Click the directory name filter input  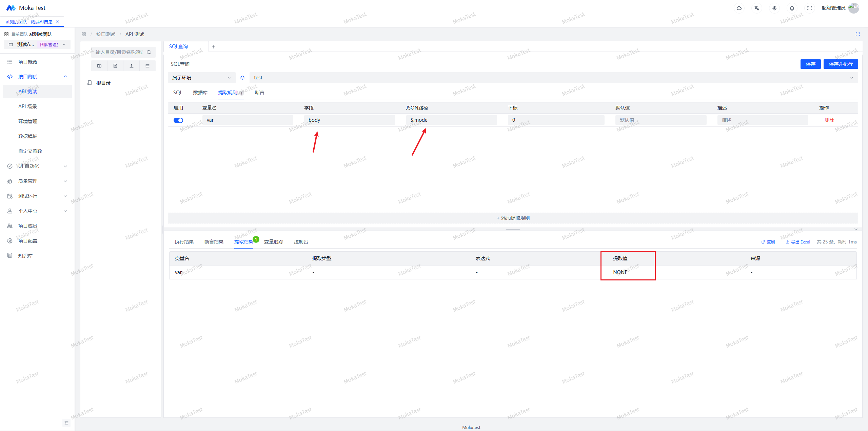[119, 52]
